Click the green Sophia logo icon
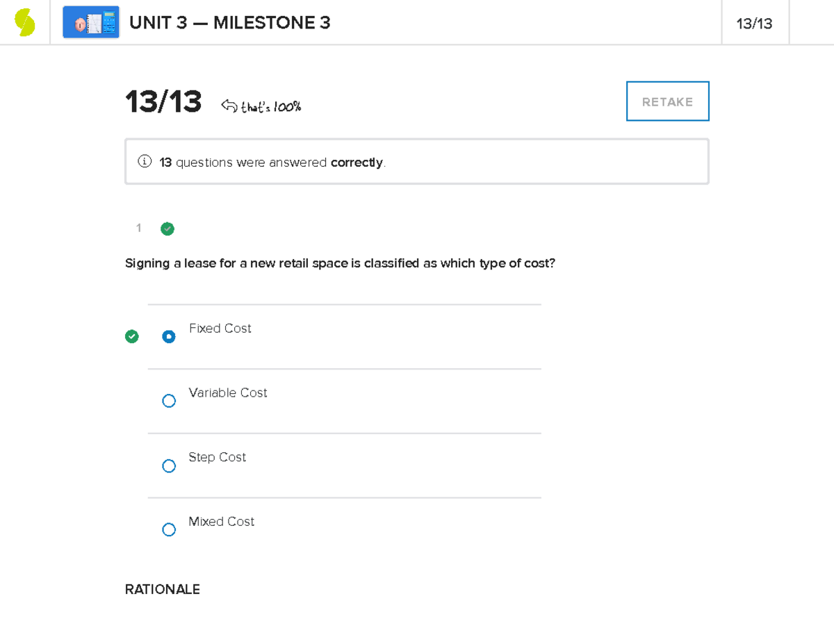Image resolution: width=834 pixels, height=644 pixels. pyautogui.click(x=25, y=23)
